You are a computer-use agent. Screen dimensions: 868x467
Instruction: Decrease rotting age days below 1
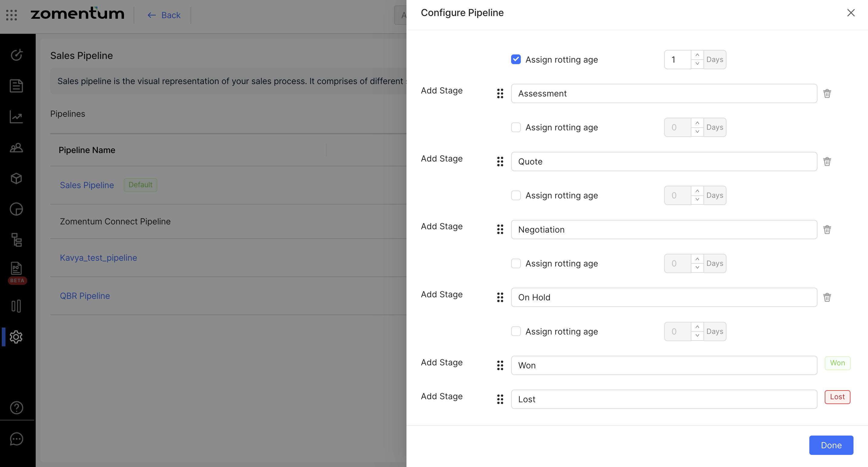697,64
